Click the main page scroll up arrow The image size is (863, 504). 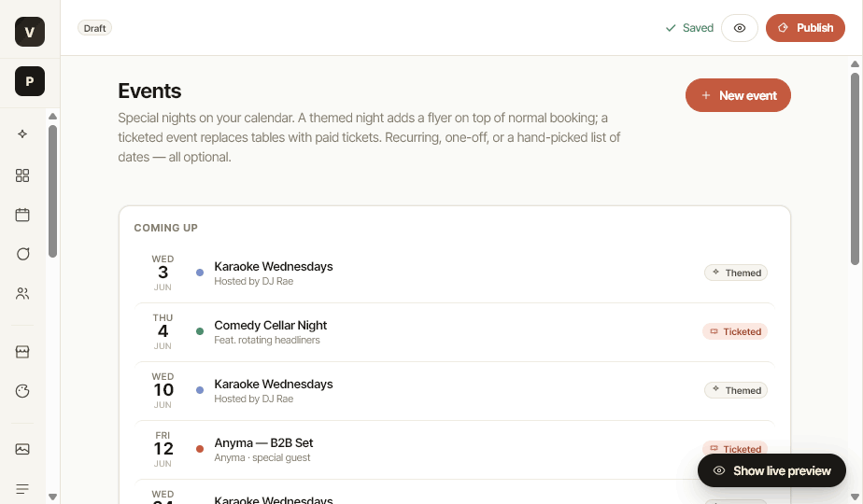tap(855, 64)
